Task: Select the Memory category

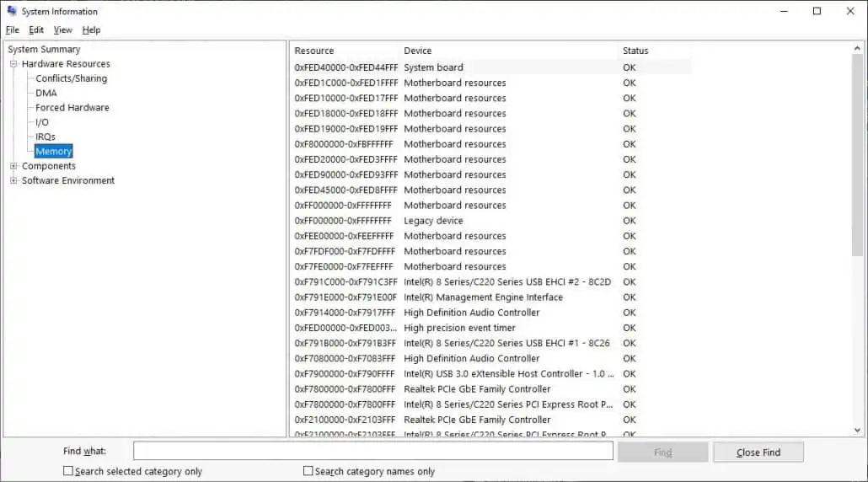Action: tap(54, 151)
